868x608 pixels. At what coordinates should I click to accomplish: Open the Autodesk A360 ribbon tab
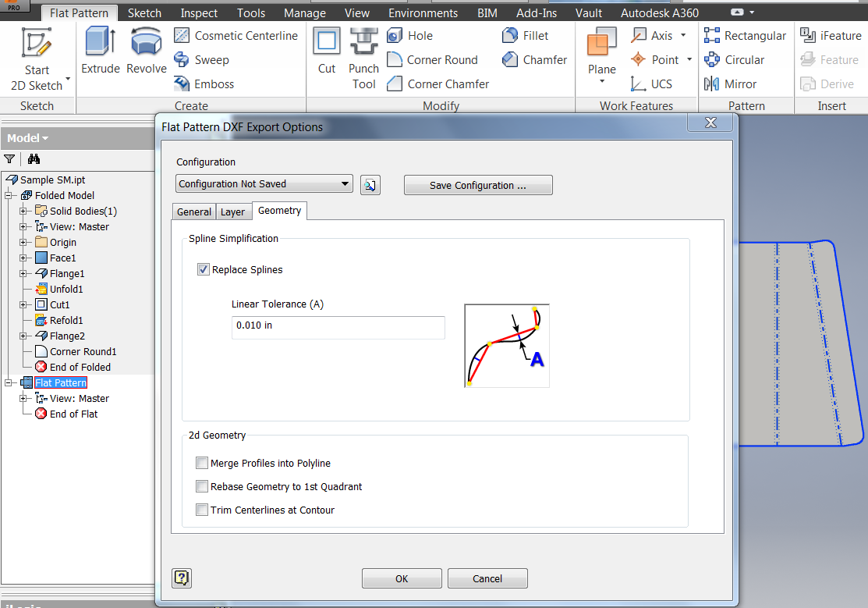659,12
